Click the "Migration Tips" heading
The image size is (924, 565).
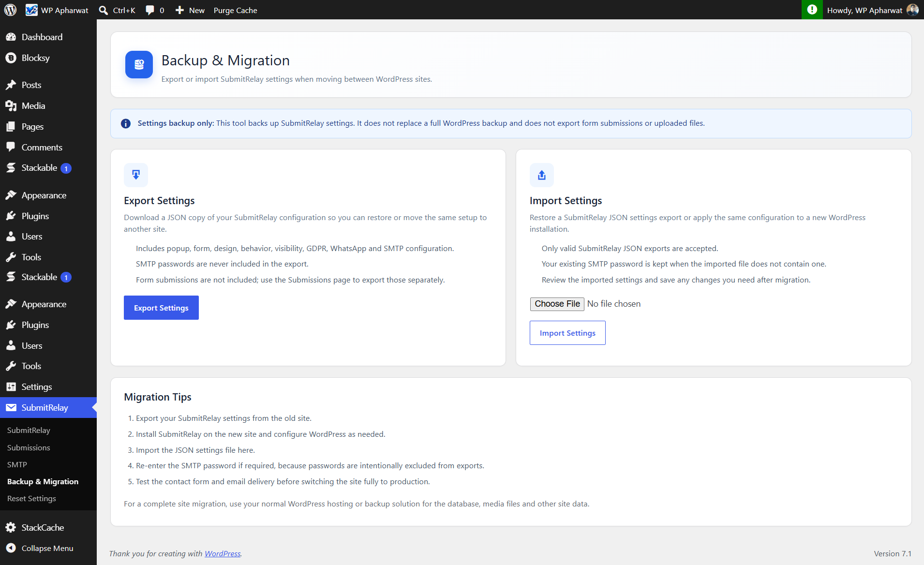coord(158,397)
